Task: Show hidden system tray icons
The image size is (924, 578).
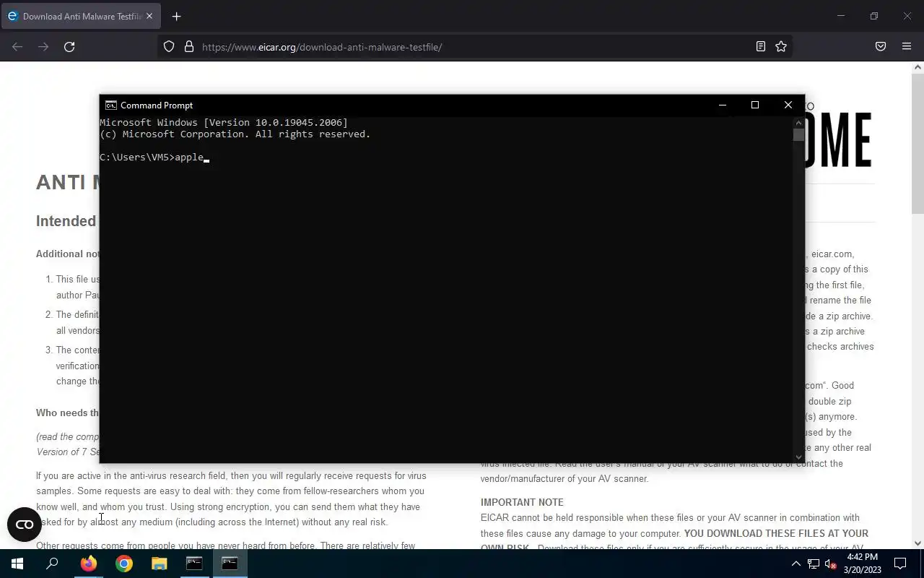Action: (x=796, y=564)
